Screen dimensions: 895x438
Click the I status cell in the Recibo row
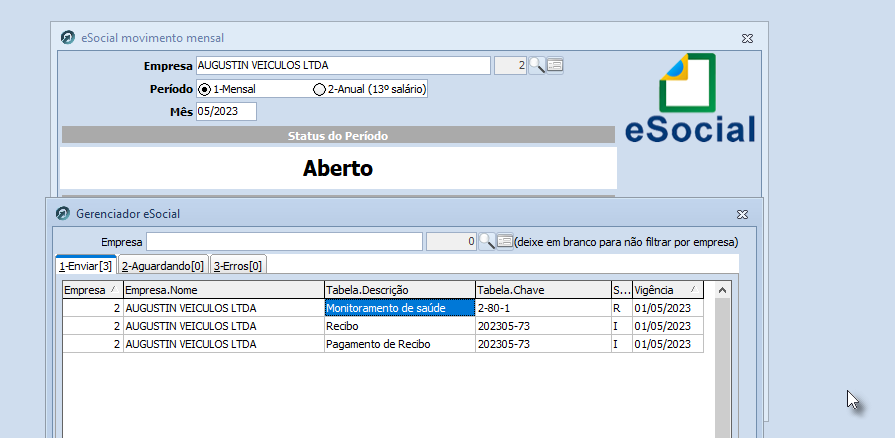(x=621, y=326)
